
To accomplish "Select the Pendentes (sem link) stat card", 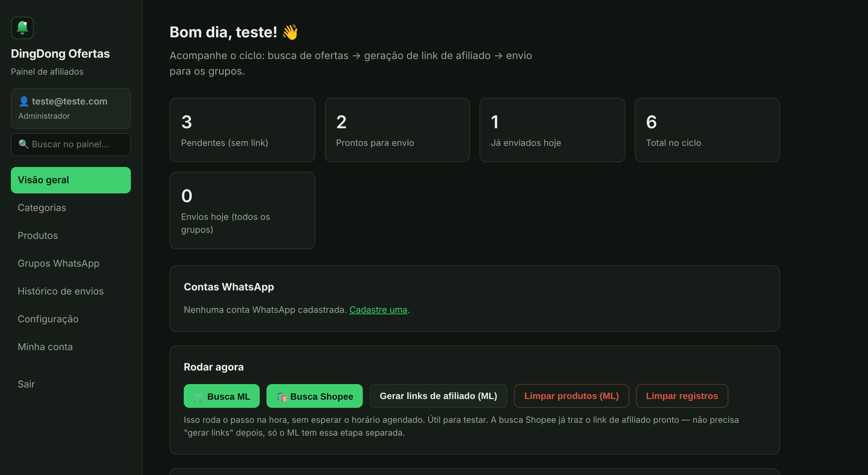I will [242, 130].
